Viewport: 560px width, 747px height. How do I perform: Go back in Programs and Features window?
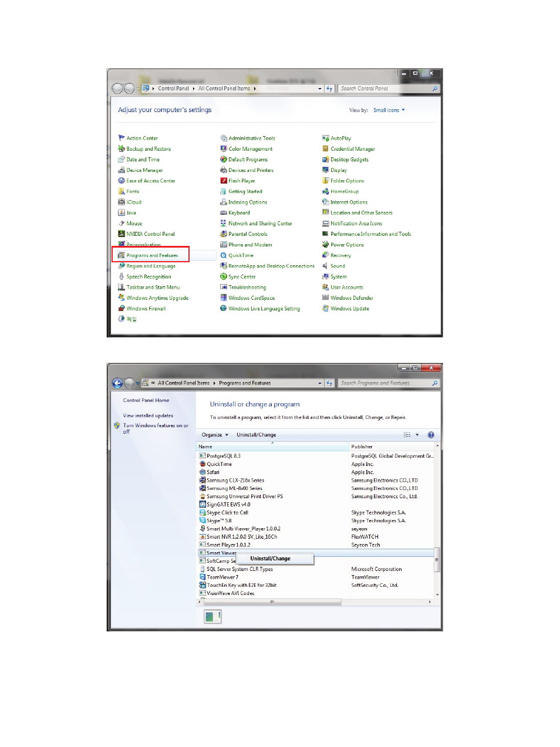(117, 383)
